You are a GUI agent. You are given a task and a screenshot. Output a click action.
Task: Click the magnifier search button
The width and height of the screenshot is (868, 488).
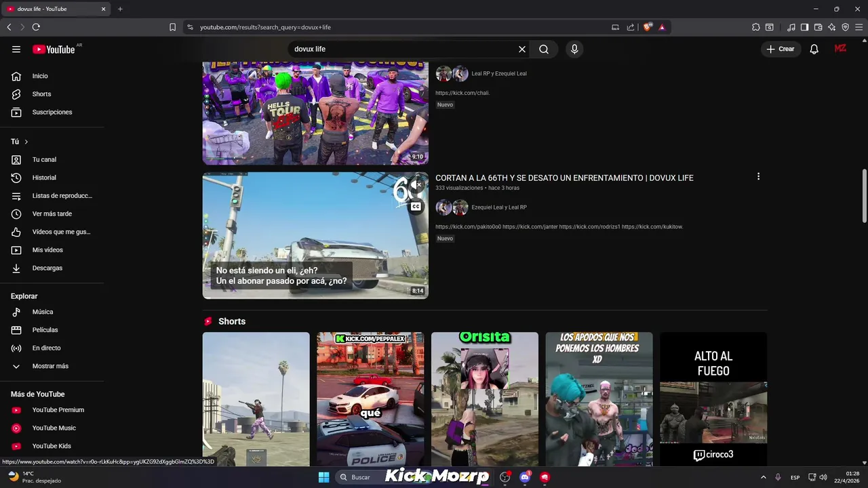(x=544, y=49)
